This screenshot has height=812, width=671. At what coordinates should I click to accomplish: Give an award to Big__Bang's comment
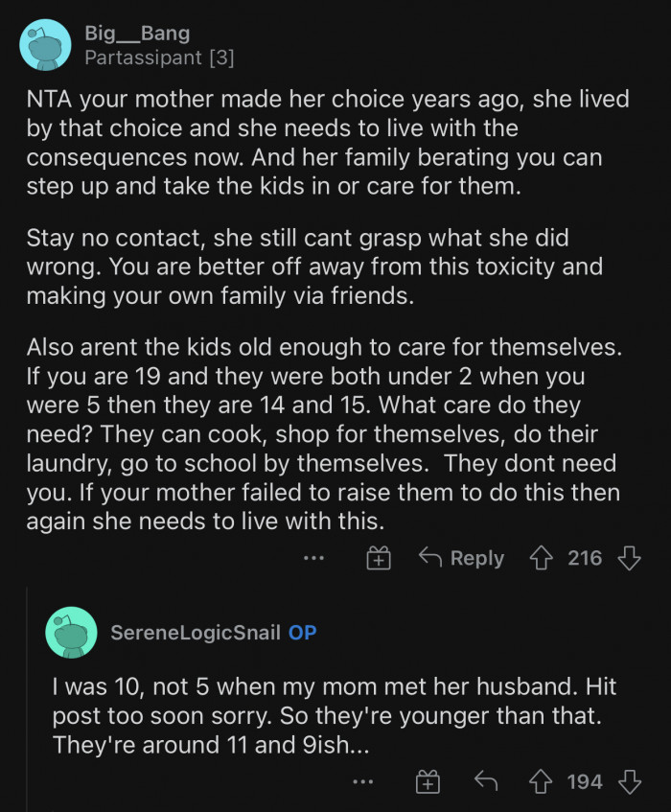pyautogui.click(x=380, y=558)
